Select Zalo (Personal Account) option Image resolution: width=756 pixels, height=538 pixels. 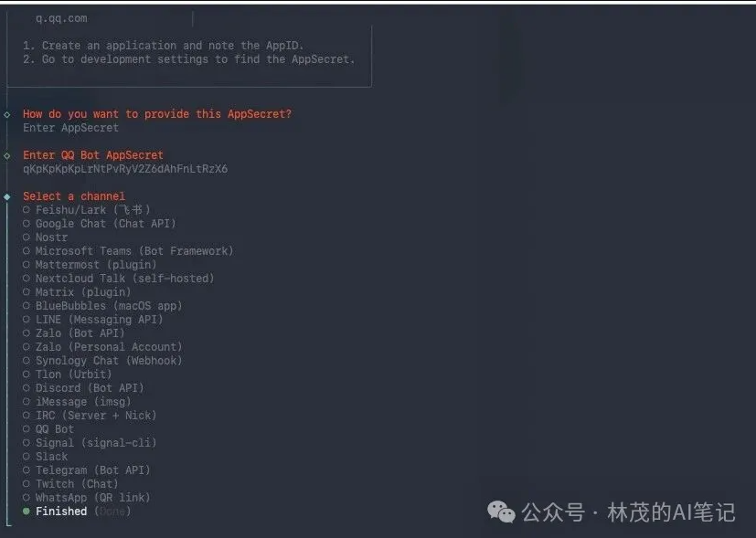(108, 347)
